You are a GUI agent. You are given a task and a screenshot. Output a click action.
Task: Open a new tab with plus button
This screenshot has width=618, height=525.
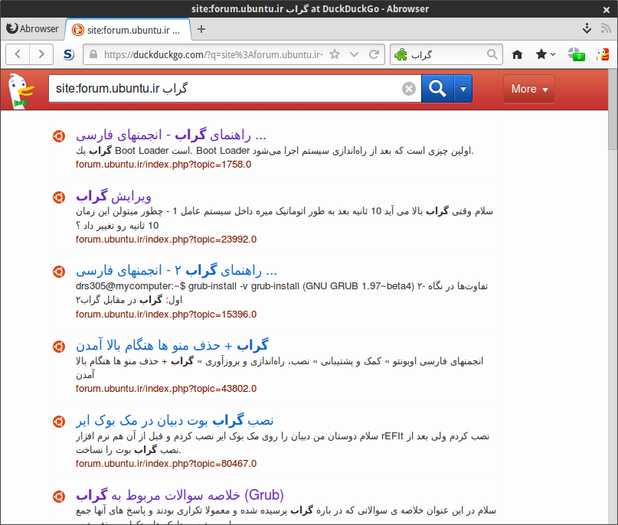tap(201, 29)
